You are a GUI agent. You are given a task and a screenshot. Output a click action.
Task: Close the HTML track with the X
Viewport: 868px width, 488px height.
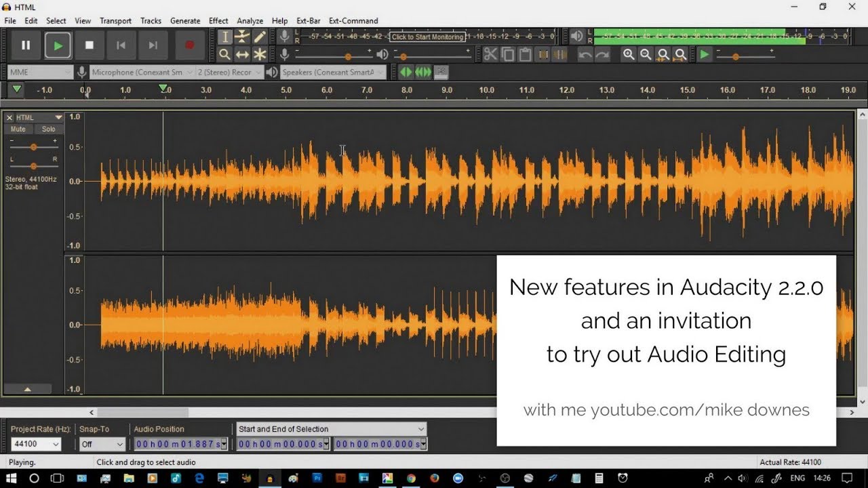pyautogui.click(x=9, y=117)
